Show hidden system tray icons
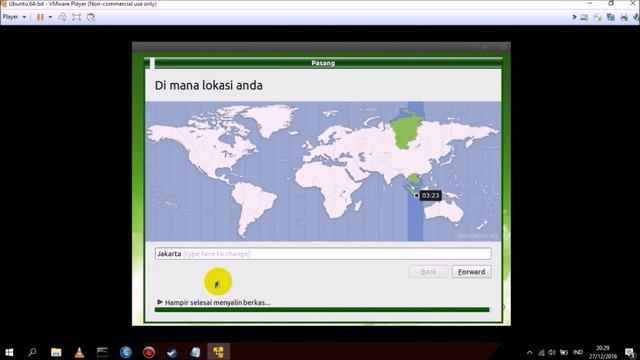The width and height of the screenshot is (640, 360). [529, 352]
